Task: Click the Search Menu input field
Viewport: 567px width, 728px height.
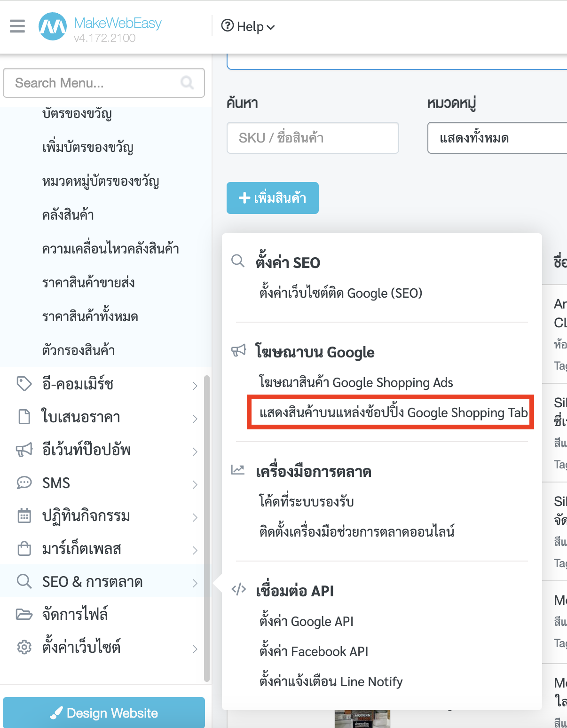Action: pos(104,83)
